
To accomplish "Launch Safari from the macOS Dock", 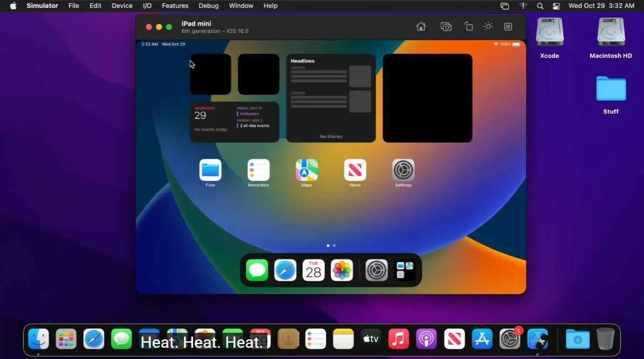I will point(94,339).
